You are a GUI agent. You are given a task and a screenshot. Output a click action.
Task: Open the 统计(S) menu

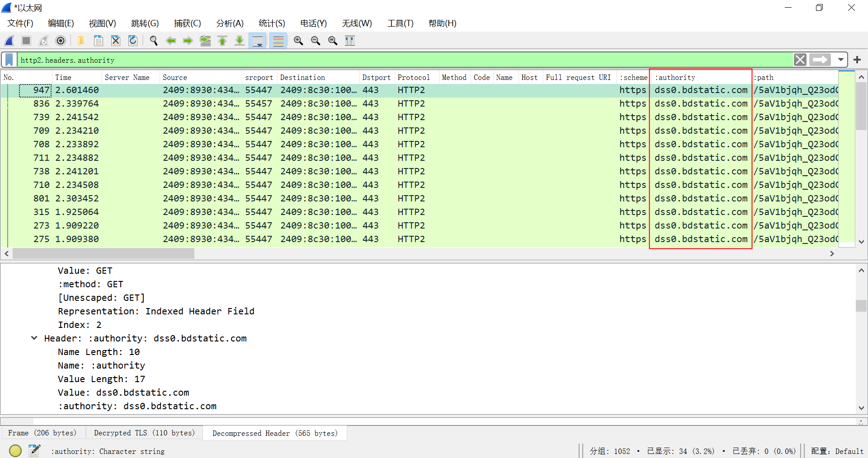pyautogui.click(x=272, y=23)
